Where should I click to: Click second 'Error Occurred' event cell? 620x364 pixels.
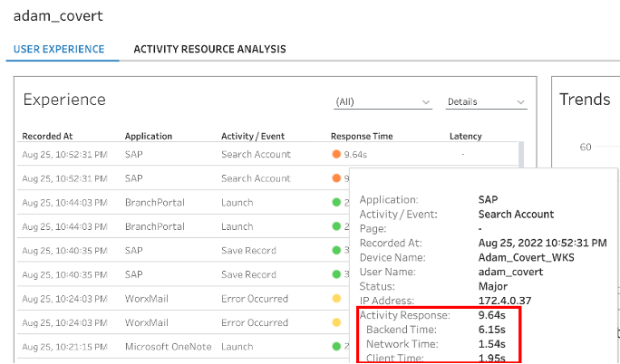click(255, 322)
